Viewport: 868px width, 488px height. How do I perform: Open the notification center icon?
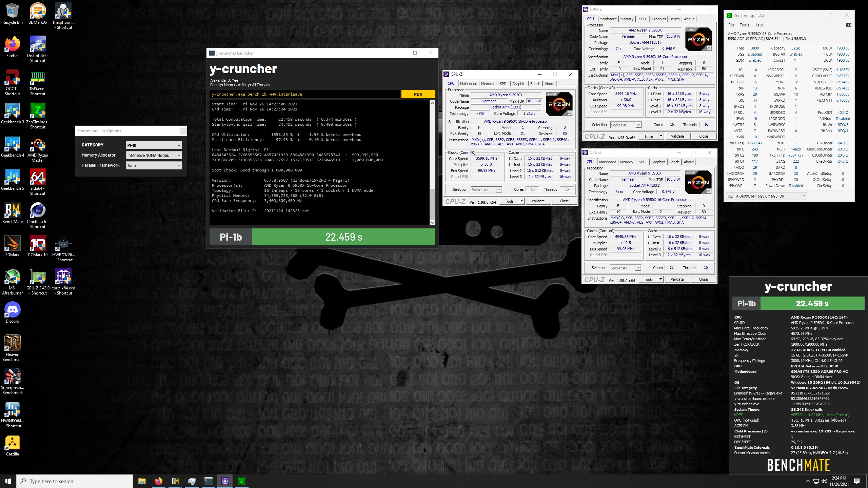(x=857, y=481)
